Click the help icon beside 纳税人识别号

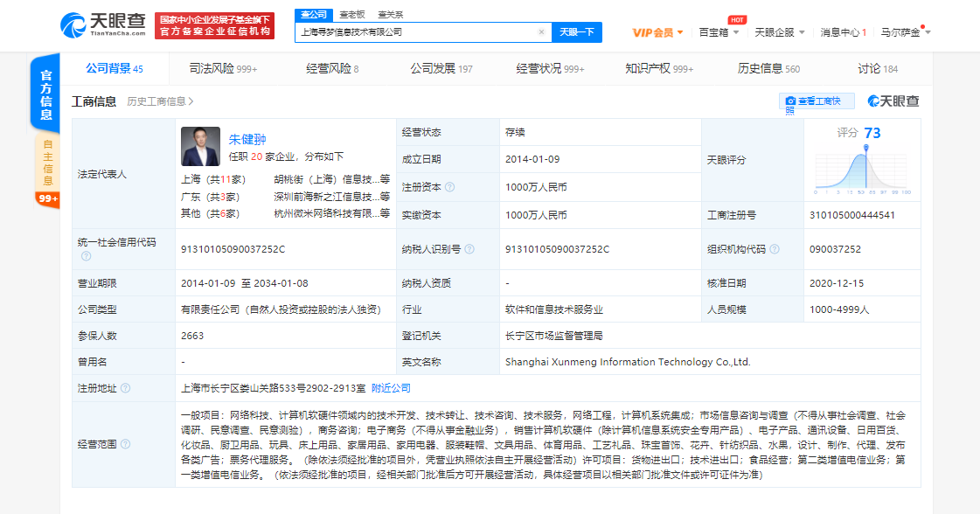point(469,249)
